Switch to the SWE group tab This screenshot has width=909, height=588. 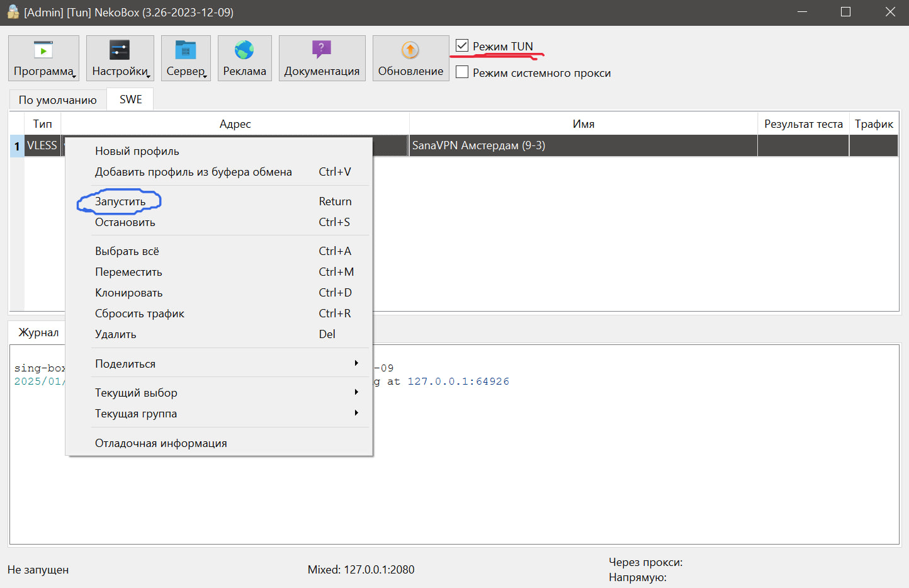click(131, 99)
